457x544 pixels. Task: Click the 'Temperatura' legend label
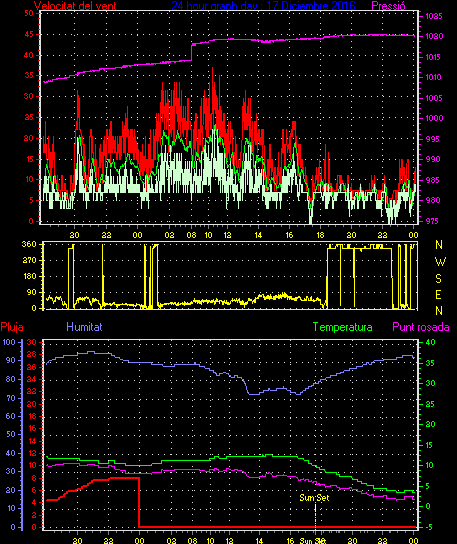pos(342,327)
